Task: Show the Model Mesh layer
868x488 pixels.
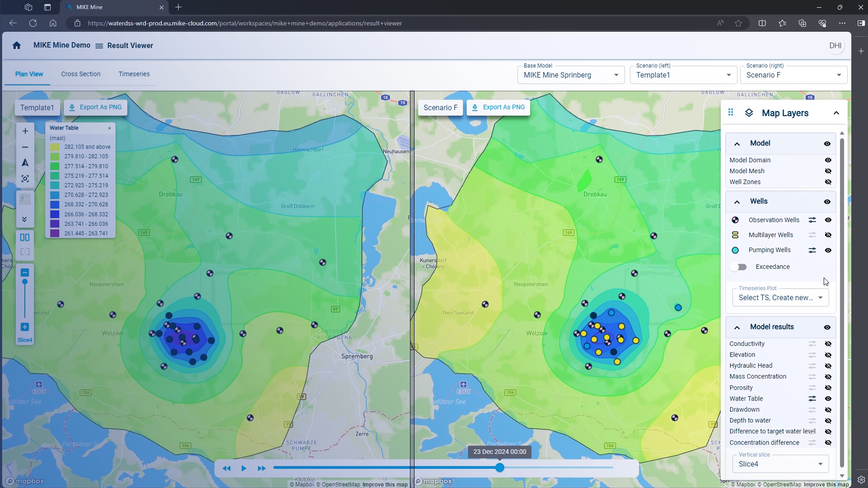Action: [x=828, y=171]
